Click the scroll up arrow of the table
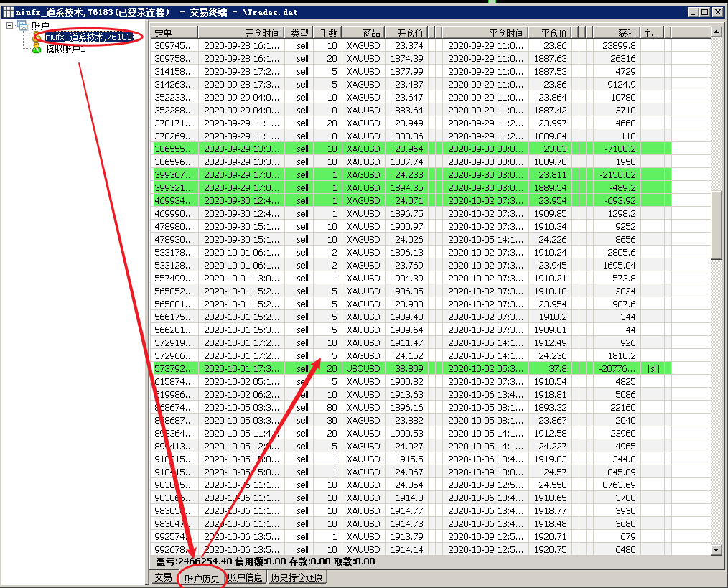The height and width of the screenshot is (588, 728). pyautogui.click(x=716, y=32)
